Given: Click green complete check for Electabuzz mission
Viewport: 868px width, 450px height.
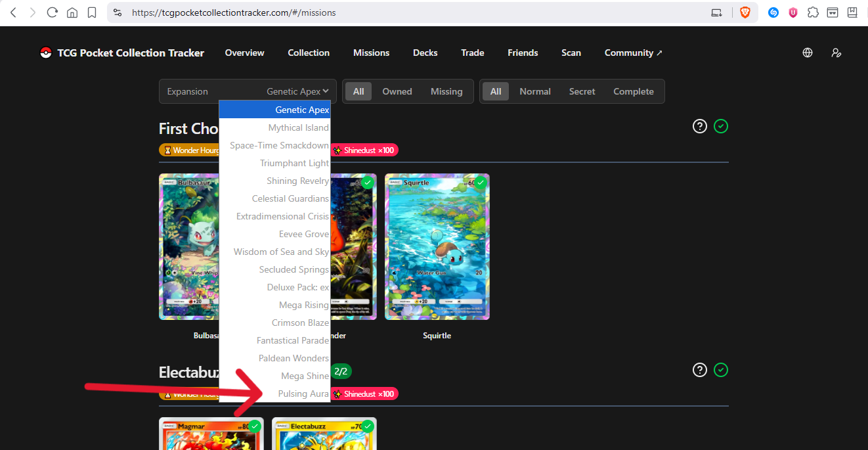Looking at the screenshot, I should point(721,370).
